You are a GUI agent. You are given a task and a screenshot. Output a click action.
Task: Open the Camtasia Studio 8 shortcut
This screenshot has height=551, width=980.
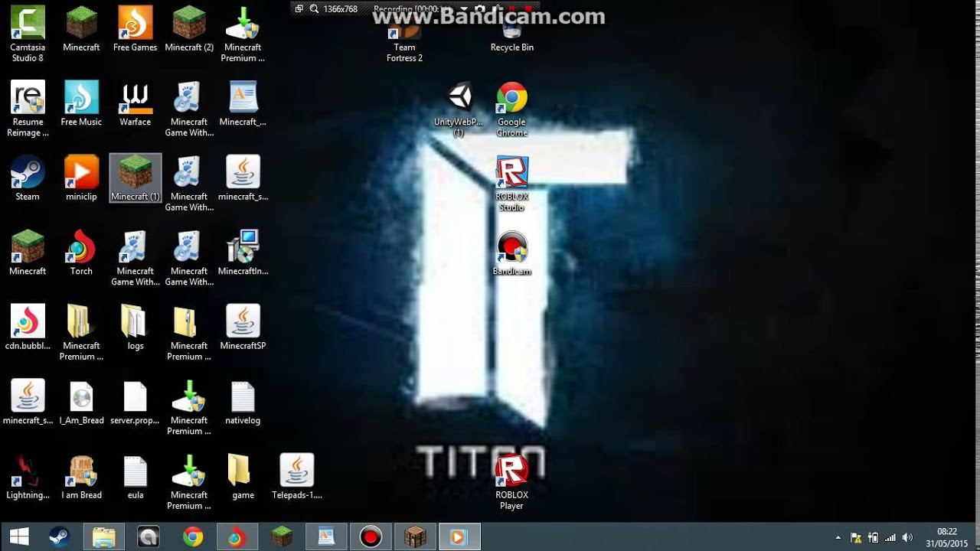(28, 34)
